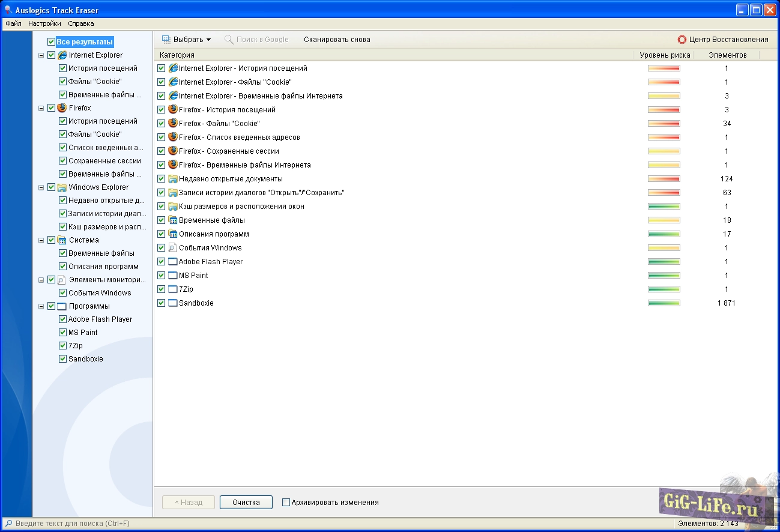Click the Firefox icon in the sidebar tree
Image resolution: width=780 pixels, height=532 pixels.
(62, 108)
